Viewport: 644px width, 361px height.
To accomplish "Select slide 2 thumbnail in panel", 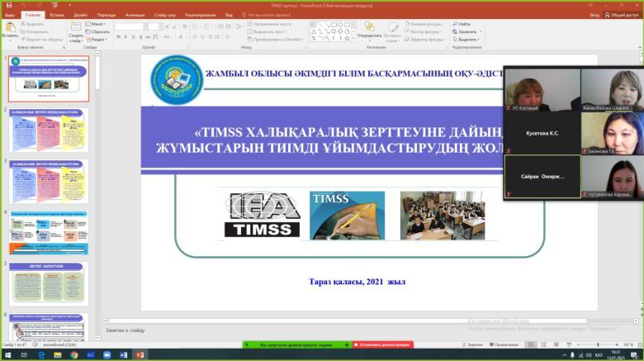I will pos(49,130).
